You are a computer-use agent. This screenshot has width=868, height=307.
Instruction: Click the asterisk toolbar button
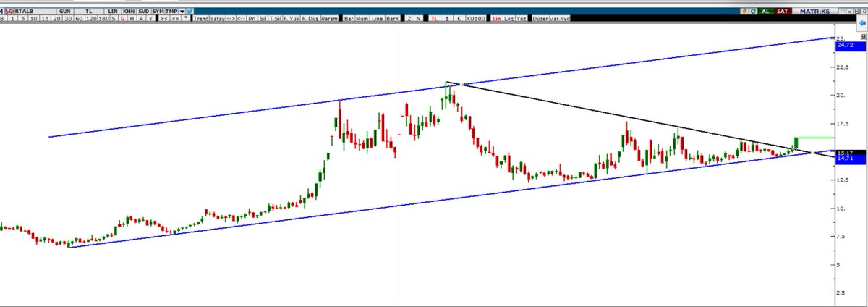[x=186, y=18]
